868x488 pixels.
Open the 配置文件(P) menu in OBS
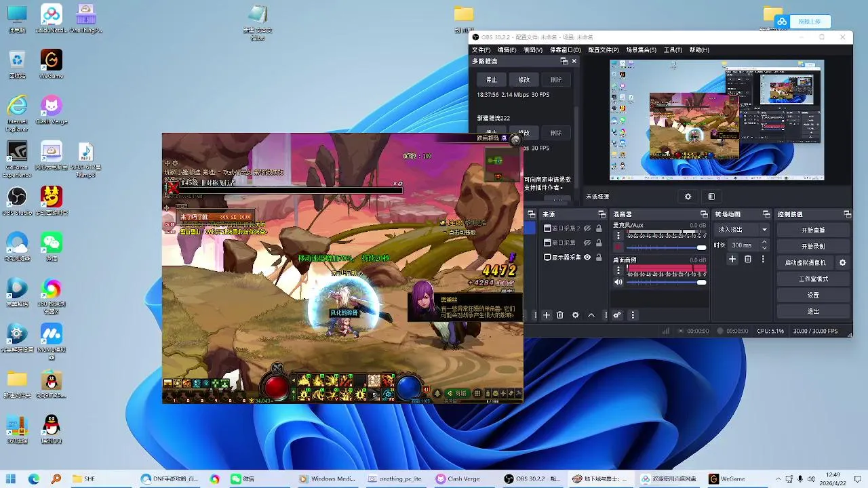click(x=603, y=49)
